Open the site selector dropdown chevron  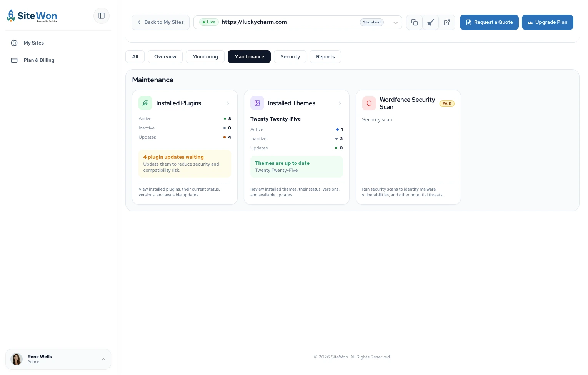pyautogui.click(x=395, y=22)
